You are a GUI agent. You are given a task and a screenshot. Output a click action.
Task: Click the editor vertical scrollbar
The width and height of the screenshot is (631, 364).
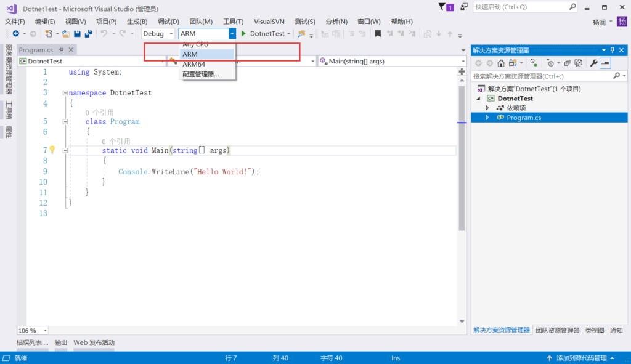click(462, 185)
